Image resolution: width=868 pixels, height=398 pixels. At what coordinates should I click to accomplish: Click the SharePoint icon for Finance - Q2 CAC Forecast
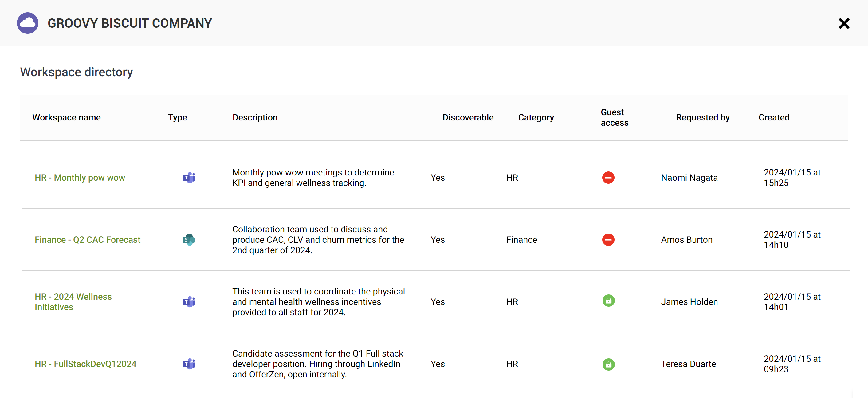[189, 240]
